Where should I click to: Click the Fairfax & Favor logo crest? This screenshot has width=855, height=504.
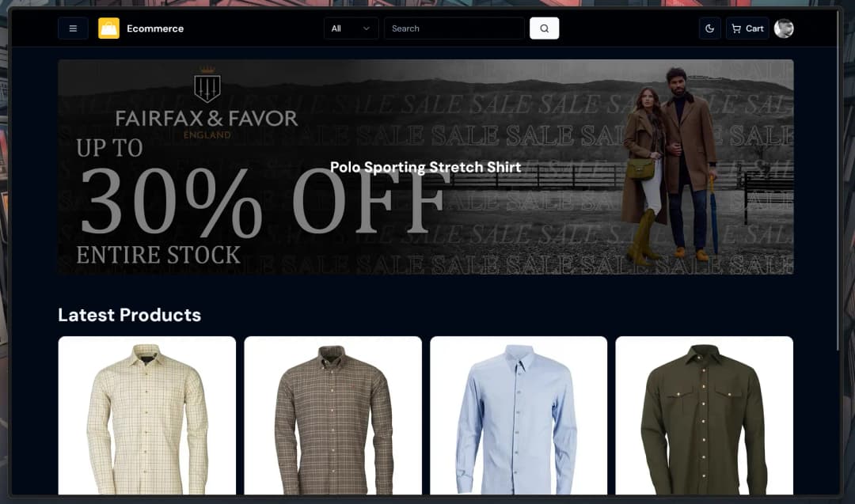tap(207, 85)
